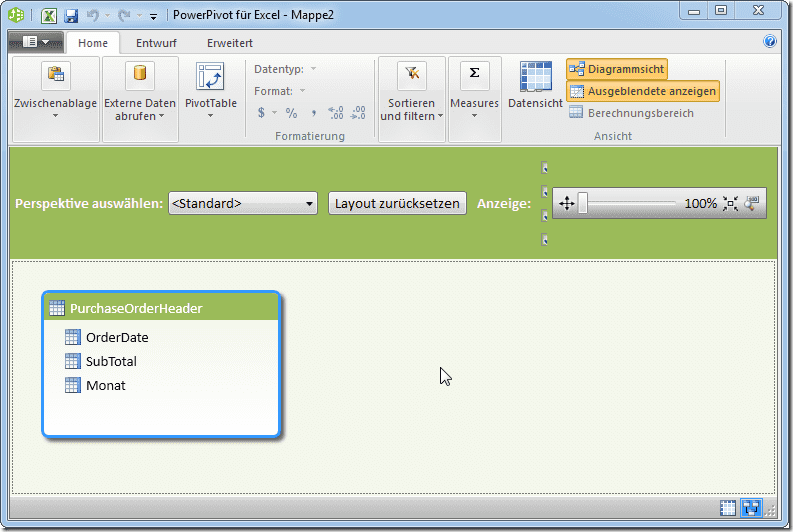Open the Measures sigma menu
The height and width of the screenshot is (532, 793).
(x=474, y=99)
